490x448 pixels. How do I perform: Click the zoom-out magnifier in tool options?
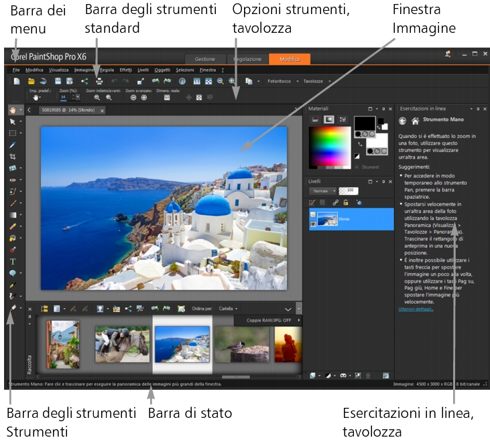click(97, 98)
